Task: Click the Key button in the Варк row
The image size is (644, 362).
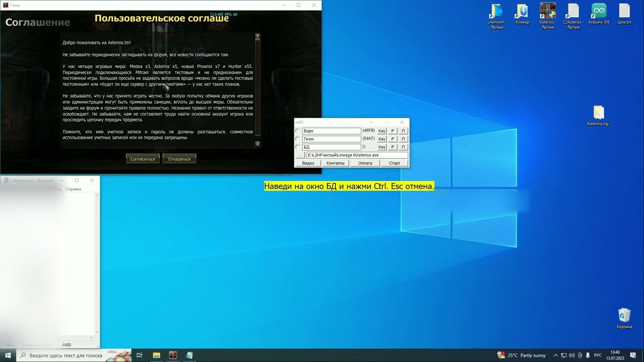Action: [382, 131]
